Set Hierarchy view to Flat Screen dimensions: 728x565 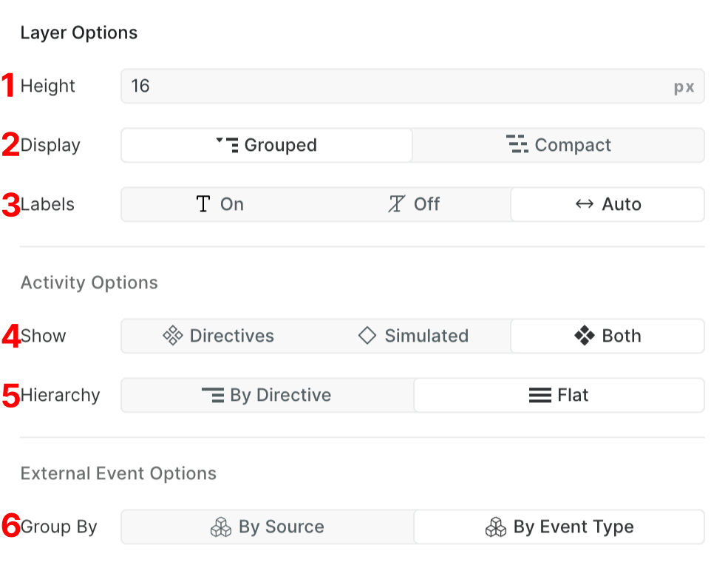[559, 395]
